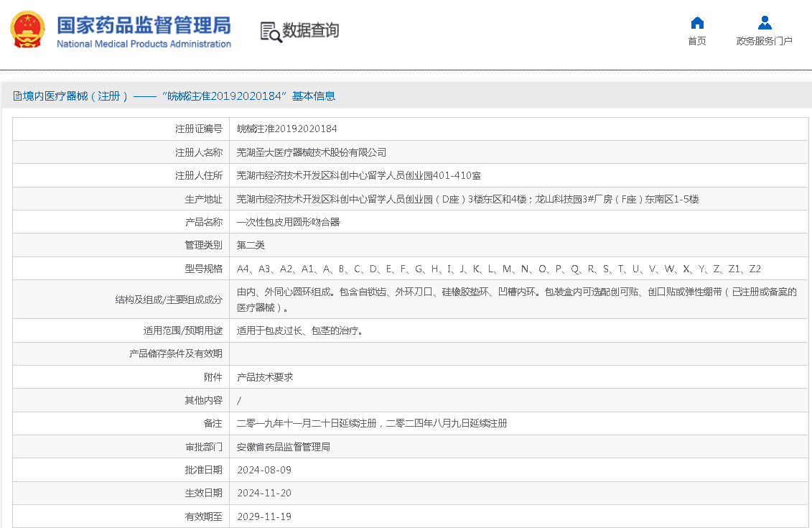Click the 有效期至 field label
Viewport: 812px width, 528px height.
pyautogui.click(x=203, y=517)
